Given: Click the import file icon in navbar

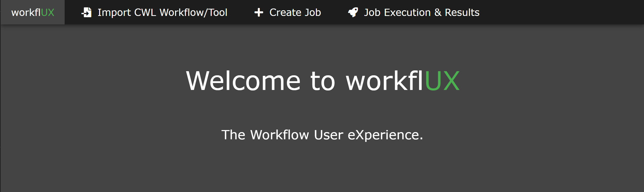Looking at the screenshot, I should click(87, 12).
